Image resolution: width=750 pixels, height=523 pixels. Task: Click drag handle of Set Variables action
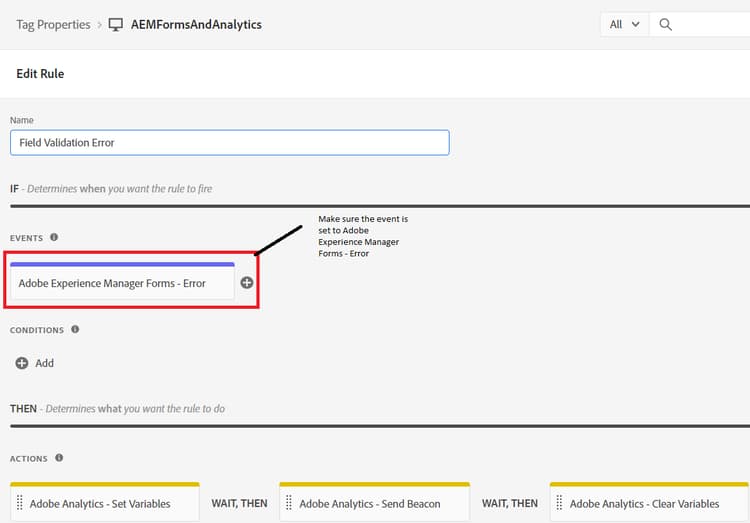[x=20, y=503]
